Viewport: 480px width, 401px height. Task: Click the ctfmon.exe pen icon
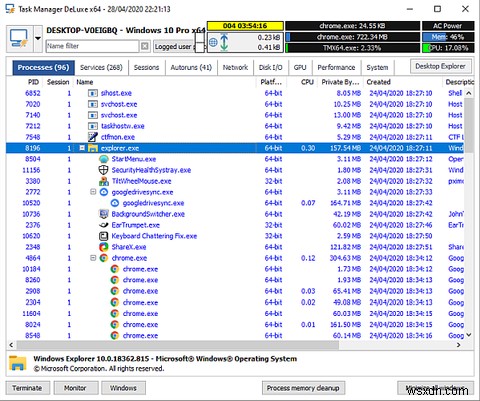pos(93,137)
